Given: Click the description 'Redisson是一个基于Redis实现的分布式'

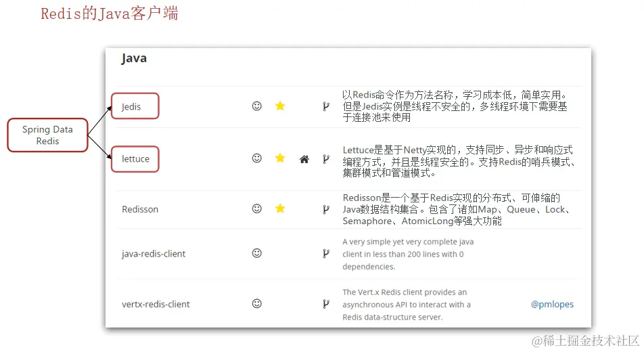Looking at the screenshot, I should point(457,209).
